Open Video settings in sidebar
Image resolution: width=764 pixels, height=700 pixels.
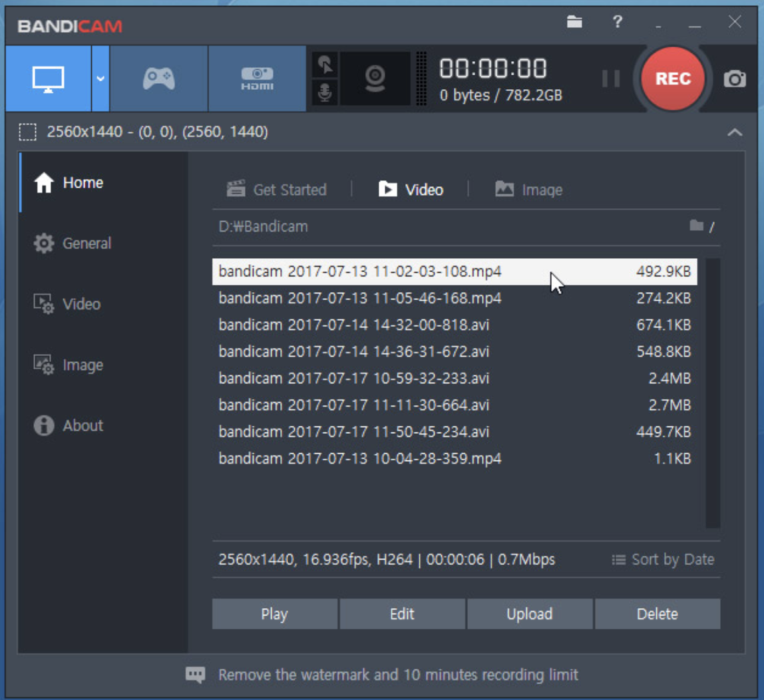click(x=103, y=304)
